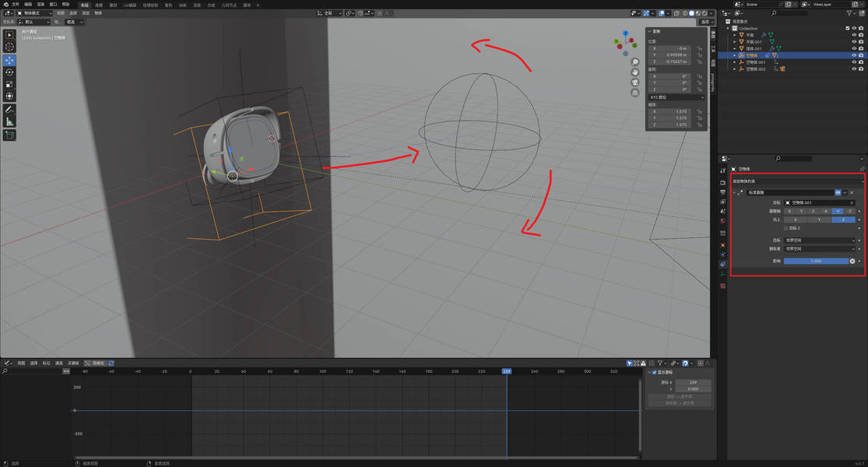868x467 pixels.
Task: Open the Render properties tab
Action: tap(722, 182)
